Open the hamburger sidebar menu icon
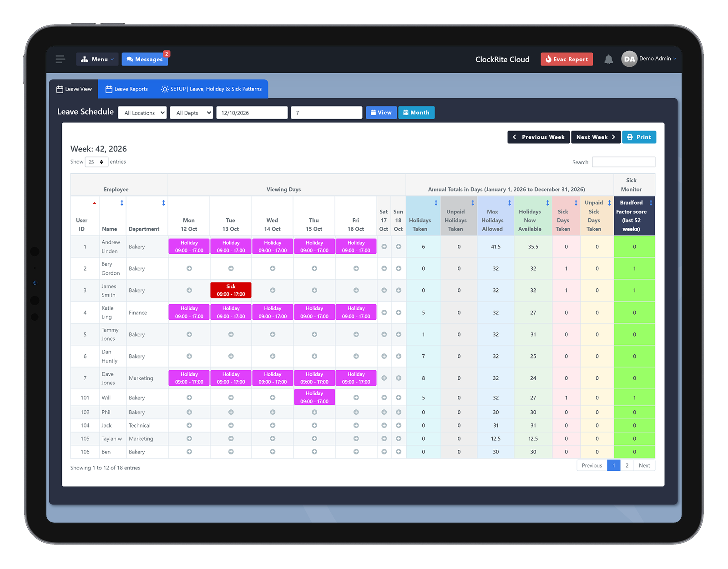728x569 pixels. (61, 59)
